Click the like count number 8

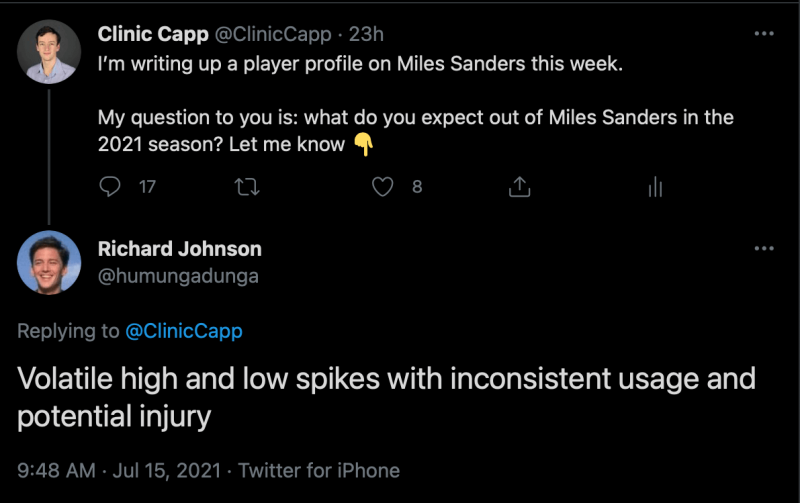pyautogui.click(x=417, y=186)
